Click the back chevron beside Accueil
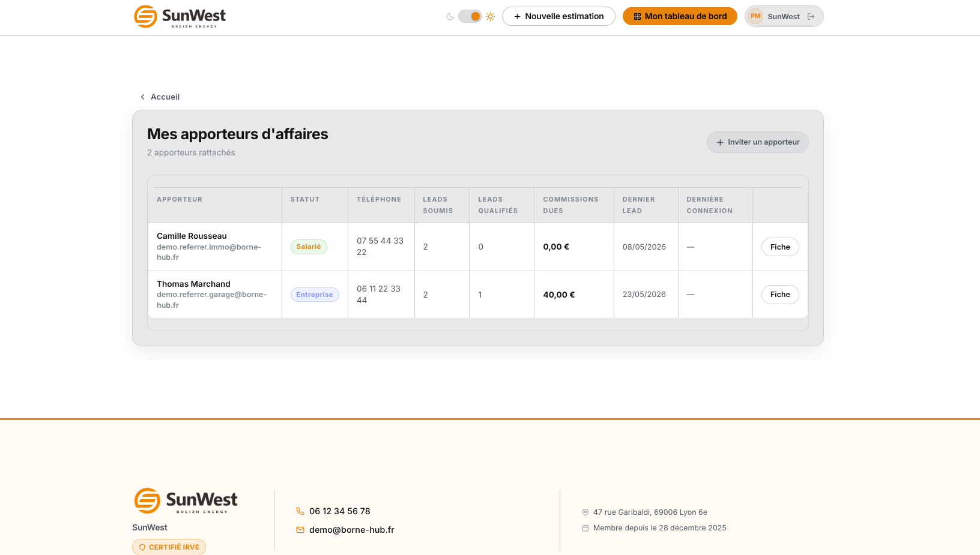Screen dimensions: 980x555 click(x=142, y=97)
